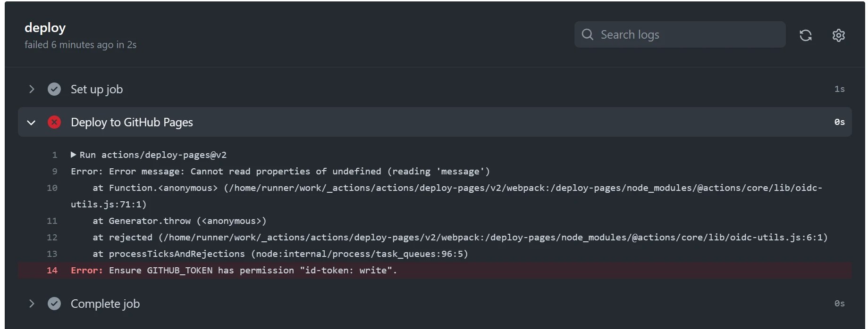Click log line number 11
This screenshot has height=329, width=868.
point(52,221)
